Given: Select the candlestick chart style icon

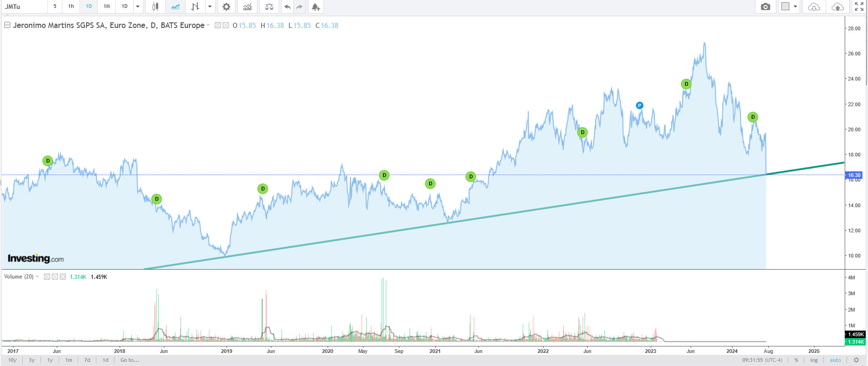Looking at the screenshot, I should (155, 7).
